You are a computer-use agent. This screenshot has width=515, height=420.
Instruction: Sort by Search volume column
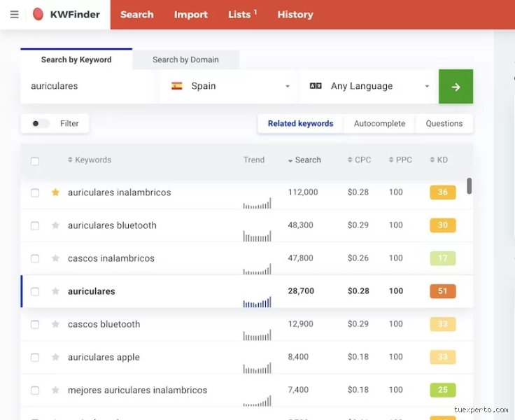click(x=304, y=160)
